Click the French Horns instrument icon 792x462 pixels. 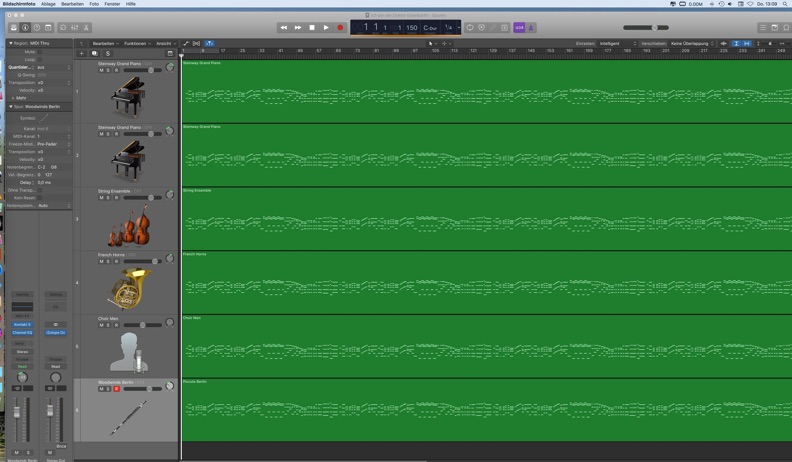pyautogui.click(x=129, y=289)
